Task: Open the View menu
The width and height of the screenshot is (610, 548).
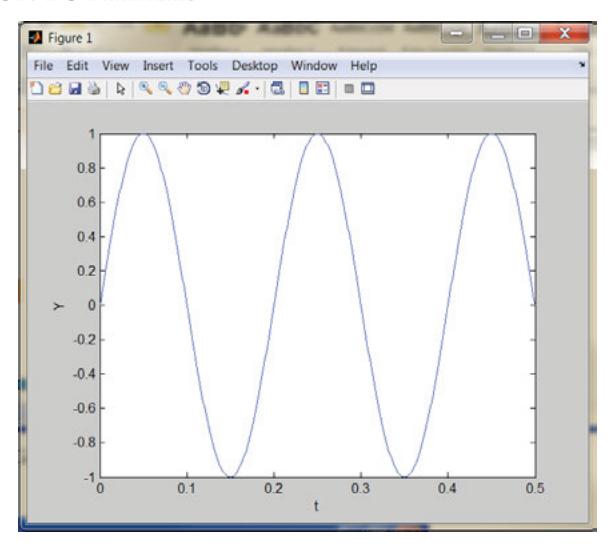Action: coord(115,66)
